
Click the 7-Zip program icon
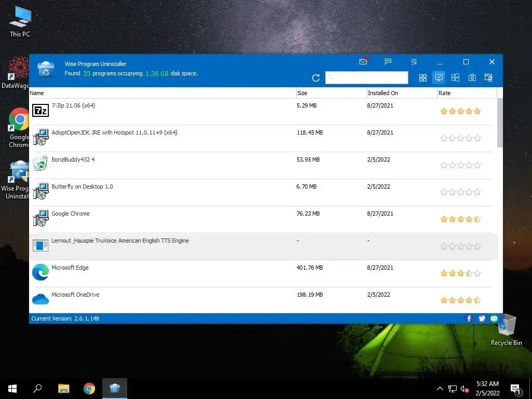click(41, 111)
